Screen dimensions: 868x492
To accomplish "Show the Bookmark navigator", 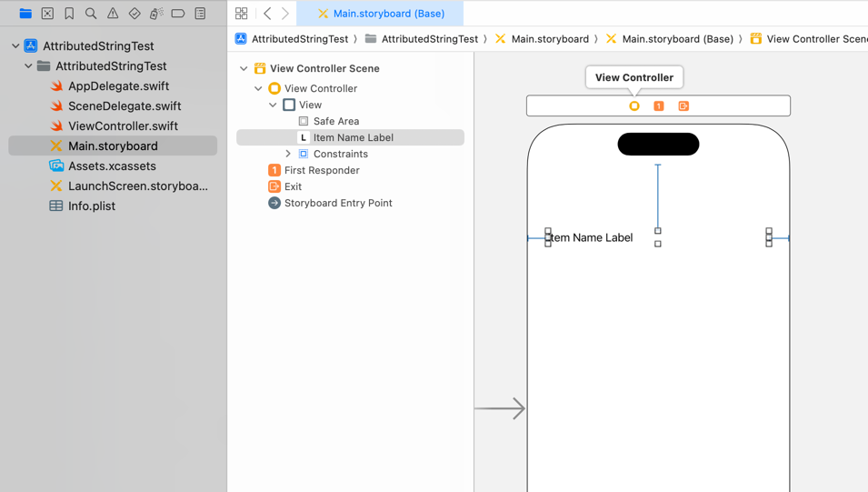I will [69, 14].
